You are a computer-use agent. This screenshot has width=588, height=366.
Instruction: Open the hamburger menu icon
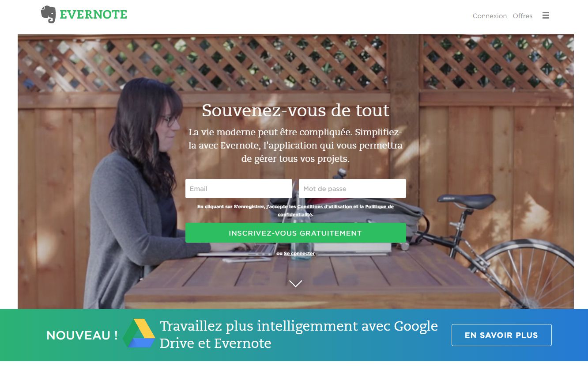(x=546, y=15)
